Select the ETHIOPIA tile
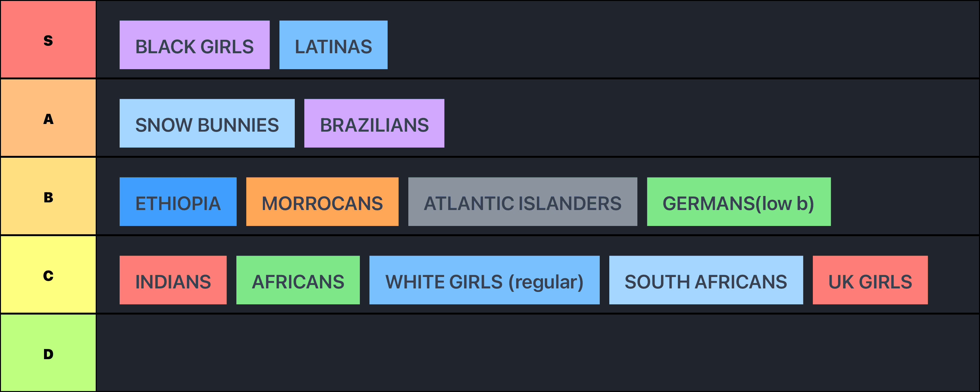This screenshot has height=392, width=980. pos(178,201)
